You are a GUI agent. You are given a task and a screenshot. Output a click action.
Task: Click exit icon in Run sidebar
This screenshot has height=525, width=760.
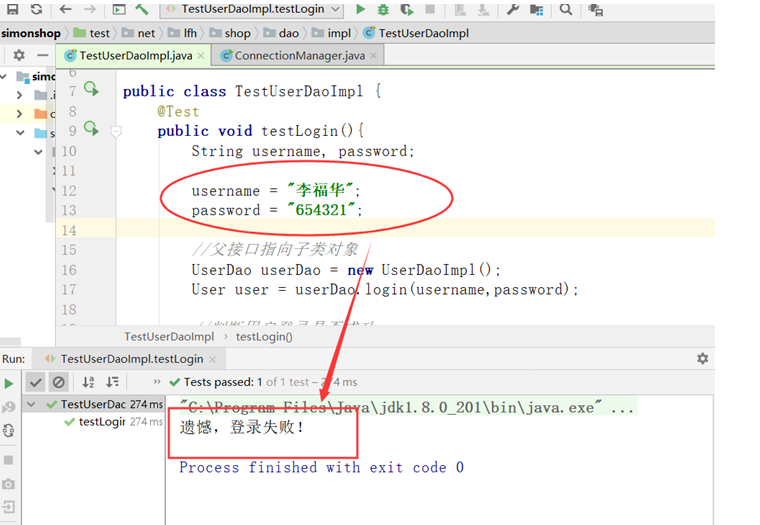tap(9, 507)
